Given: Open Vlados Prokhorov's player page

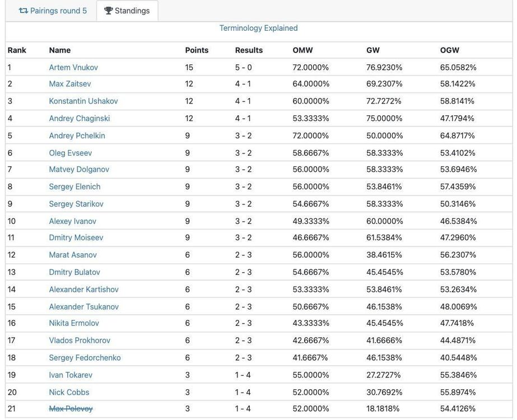Looking at the screenshot, I should (x=80, y=340).
